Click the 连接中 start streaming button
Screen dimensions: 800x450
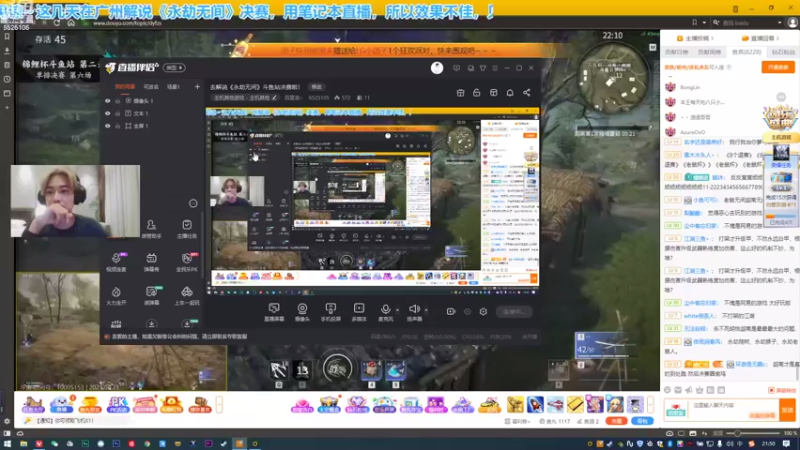514,312
